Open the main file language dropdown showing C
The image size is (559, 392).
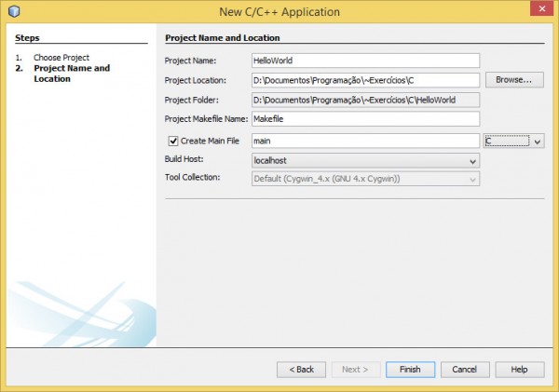click(x=513, y=142)
